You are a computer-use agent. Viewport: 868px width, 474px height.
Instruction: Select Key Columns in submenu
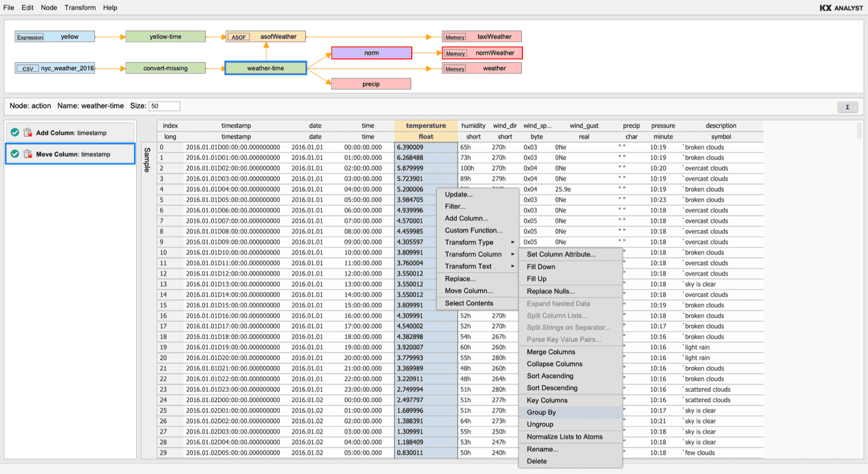570,400
